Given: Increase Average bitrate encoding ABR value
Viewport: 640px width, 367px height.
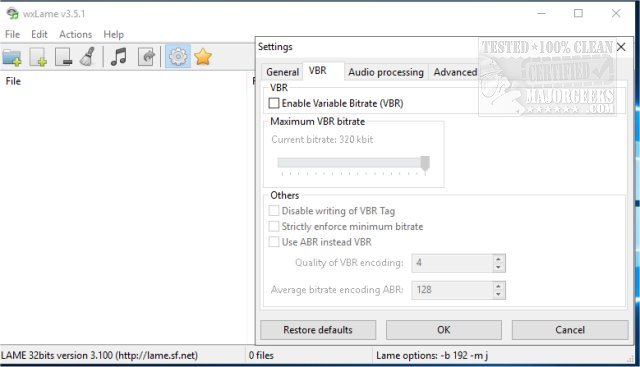Looking at the screenshot, I should coord(498,286).
